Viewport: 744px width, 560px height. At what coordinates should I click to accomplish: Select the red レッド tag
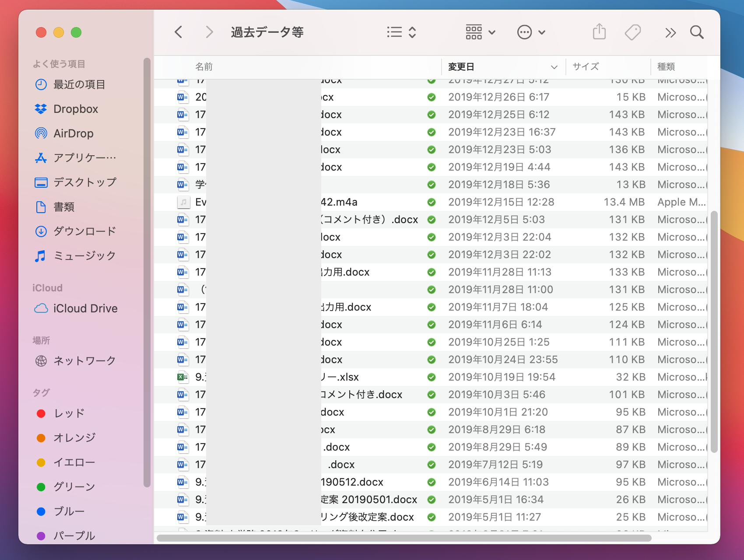click(69, 413)
